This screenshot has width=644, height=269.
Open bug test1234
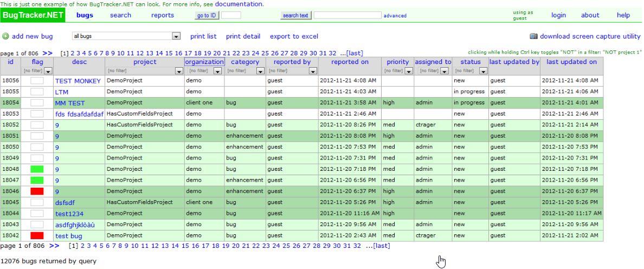point(69,214)
